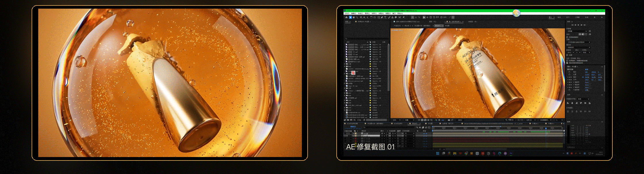This screenshot has height=174, width=644.
Task: Open the 自动 resolution dropdown in Preview
Action: 586,52
